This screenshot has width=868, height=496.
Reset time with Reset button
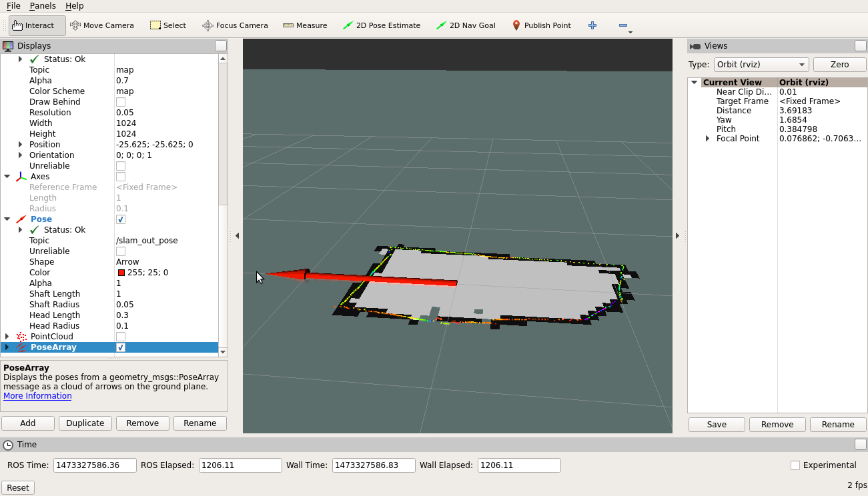click(x=18, y=488)
